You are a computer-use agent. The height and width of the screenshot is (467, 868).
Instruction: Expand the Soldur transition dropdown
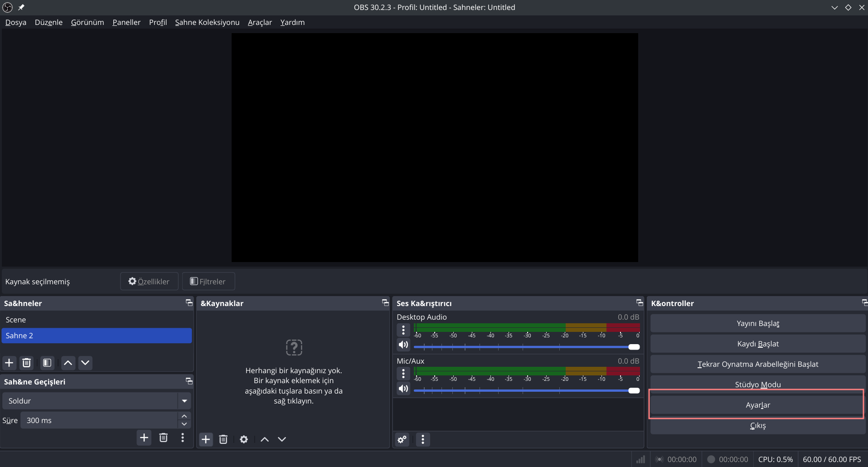pos(184,401)
